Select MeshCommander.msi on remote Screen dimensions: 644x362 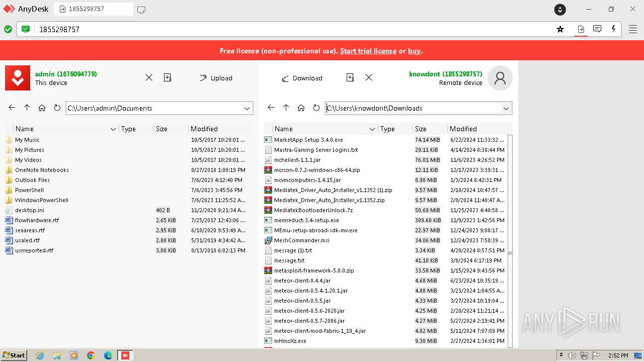tap(385, 240)
